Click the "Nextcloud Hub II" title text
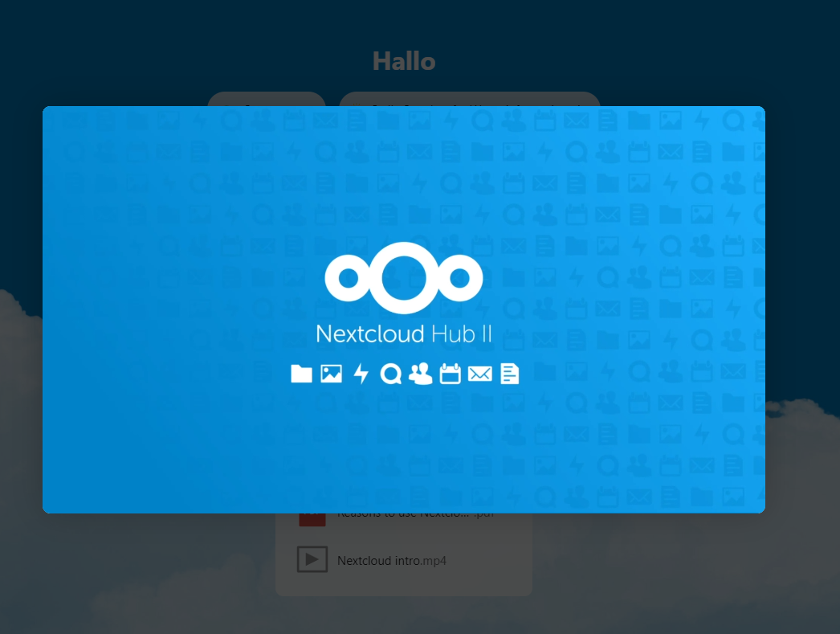Image resolution: width=840 pixels, height=634 pixels. point(404,334)
